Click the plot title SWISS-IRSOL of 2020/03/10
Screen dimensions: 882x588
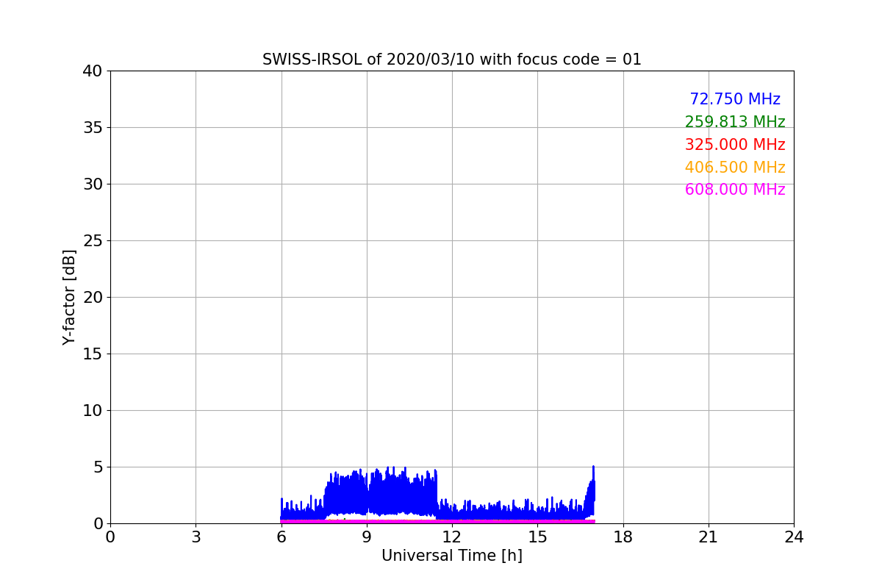[451, 60]
